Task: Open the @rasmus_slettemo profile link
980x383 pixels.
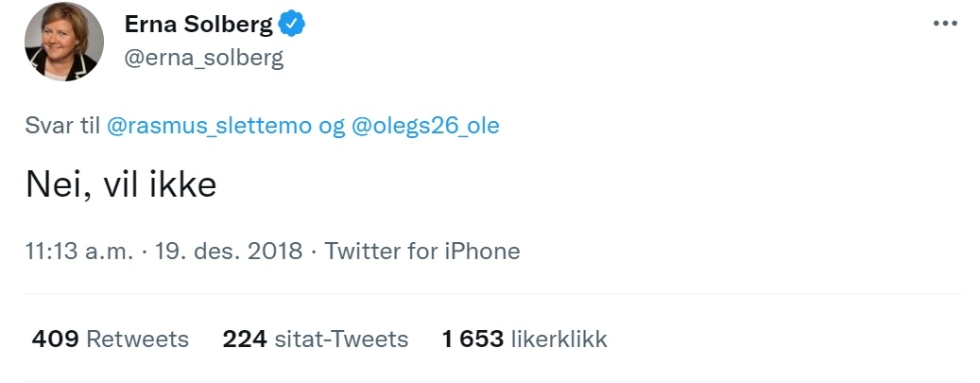Action: 209,126
